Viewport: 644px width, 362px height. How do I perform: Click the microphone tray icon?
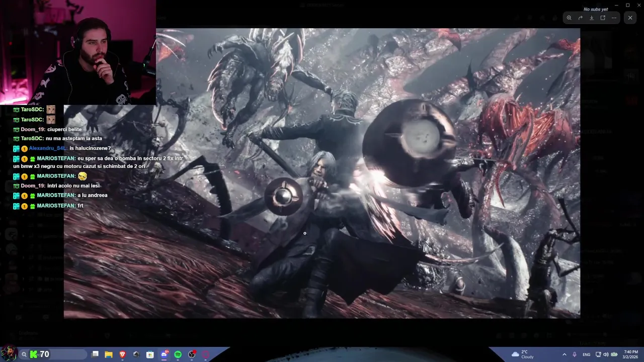(575, 354)
